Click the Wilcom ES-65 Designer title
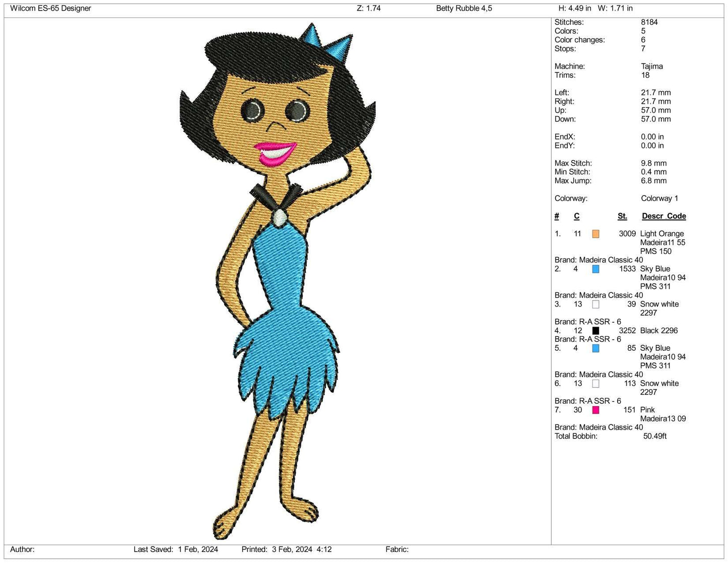The height and width of the screenshot is (563, 728). 51,8
